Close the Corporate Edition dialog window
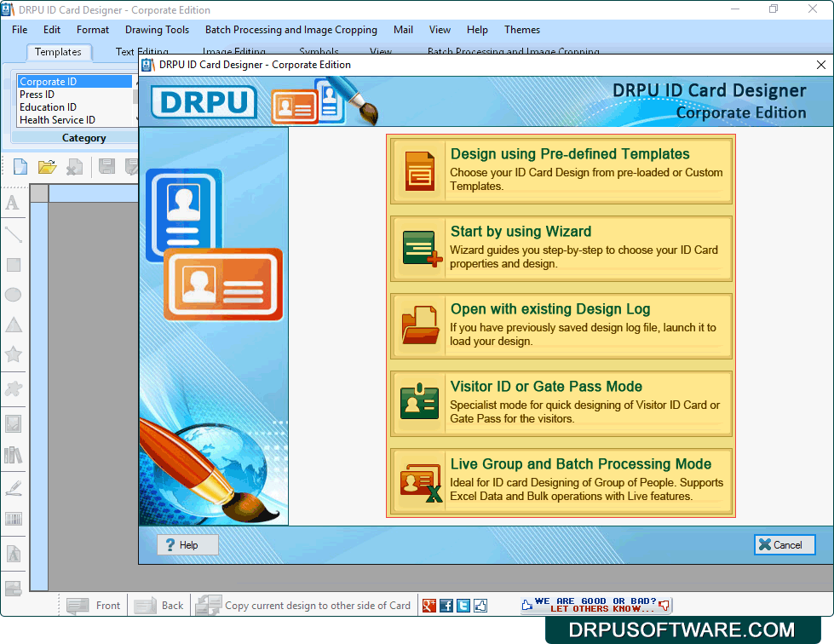 click(x=820, y=65)
